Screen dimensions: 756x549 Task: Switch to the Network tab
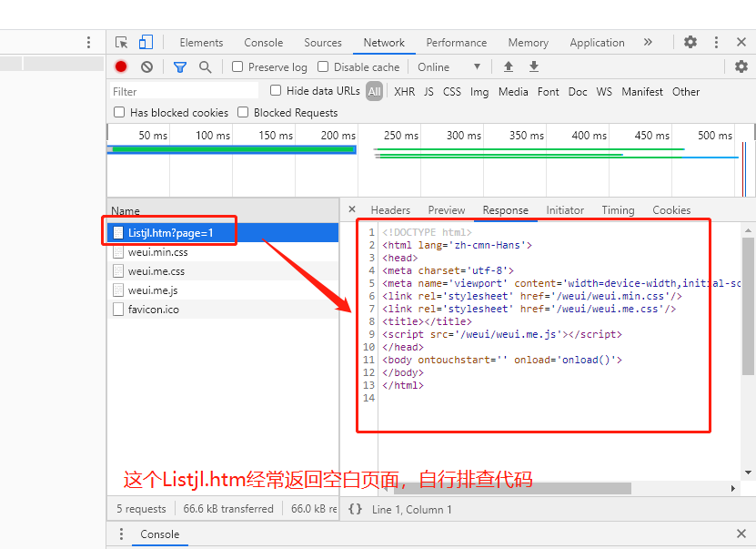(384, 43)
